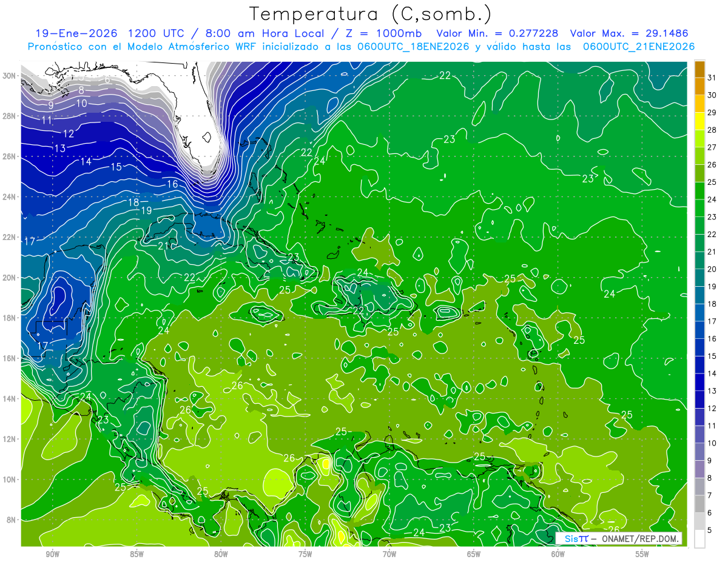Pick the blue legend swatch between 13 and 14
This screenshot has height=562, width=728.
(x=699, y=382)
